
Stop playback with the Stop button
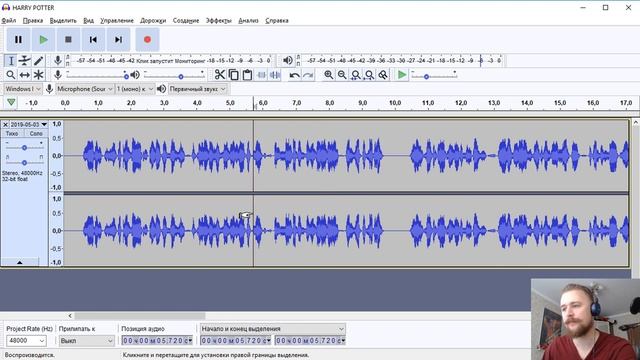pos(68,40)
